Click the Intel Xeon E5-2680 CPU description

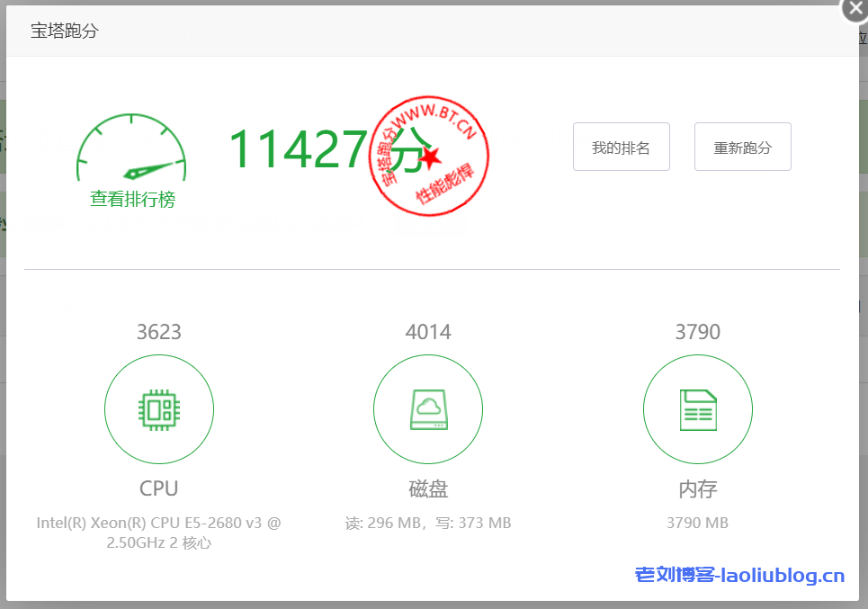pyautogui.click(x=159, y=532)
